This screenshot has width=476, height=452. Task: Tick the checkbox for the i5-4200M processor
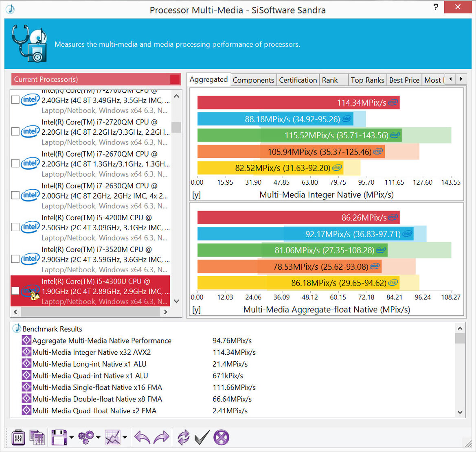[15, 227]
